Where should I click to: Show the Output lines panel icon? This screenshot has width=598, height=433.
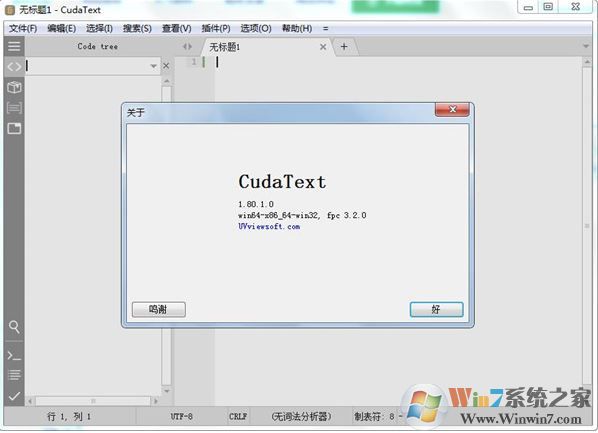coord(14,375)
